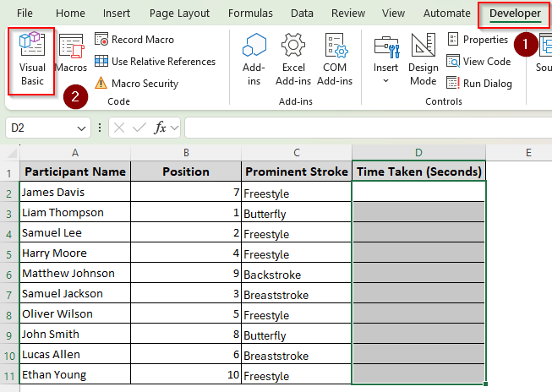Open Macro Security settings
Image resolution: width=552 pixels, height=392 pixels.
pyautogui.click(x=137, y=84)
